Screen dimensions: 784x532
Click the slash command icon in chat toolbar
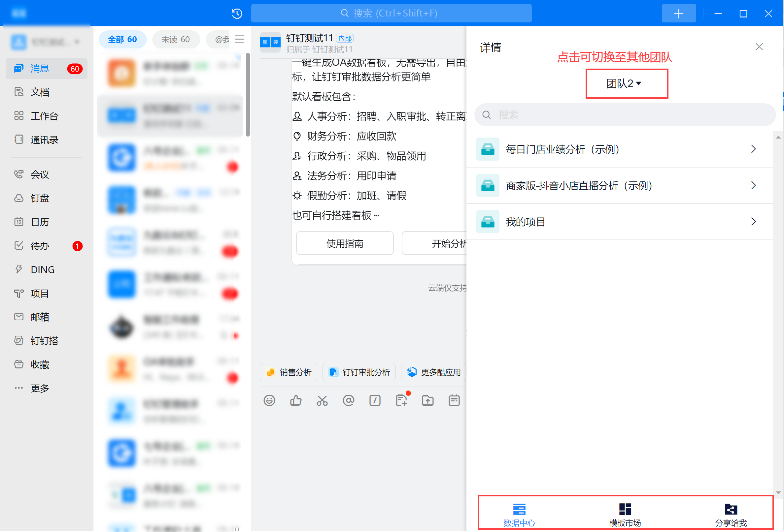pos(375,400)
